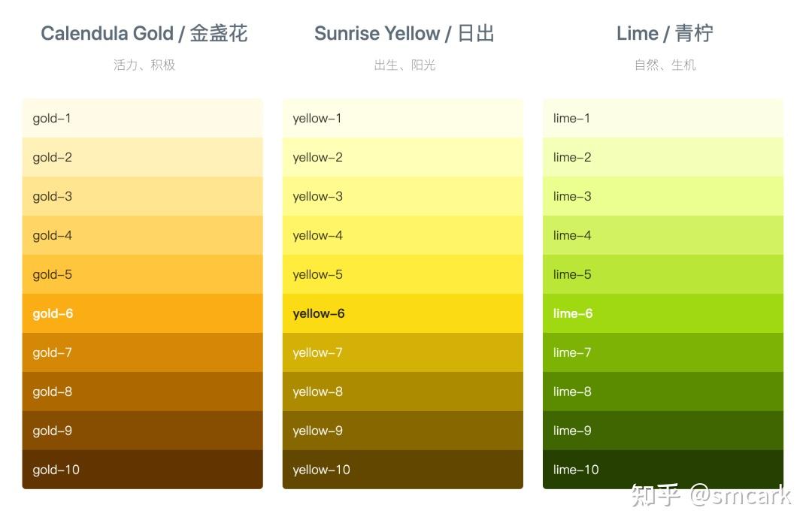Select the gold-3 swatch
This screenshot has height=529, width=812.
(x=142, y=196)
